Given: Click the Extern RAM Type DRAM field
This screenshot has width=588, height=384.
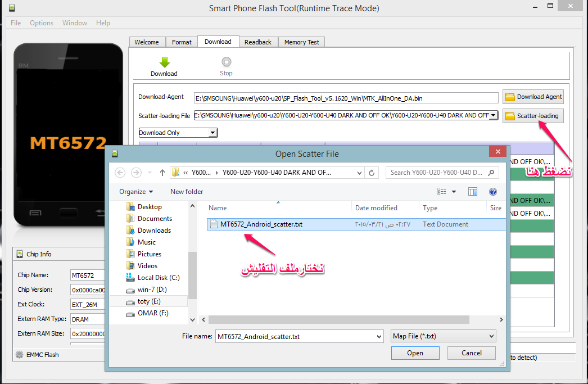Looking at the screenshot, I should click(87, 319).
